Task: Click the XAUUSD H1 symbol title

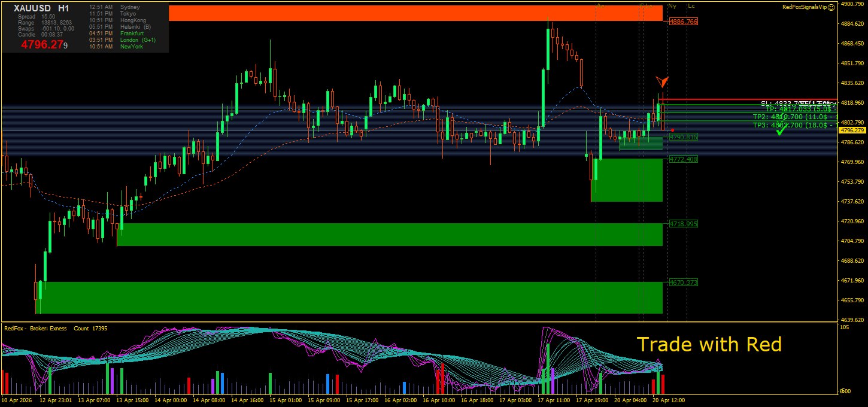Action: [41, 8]
